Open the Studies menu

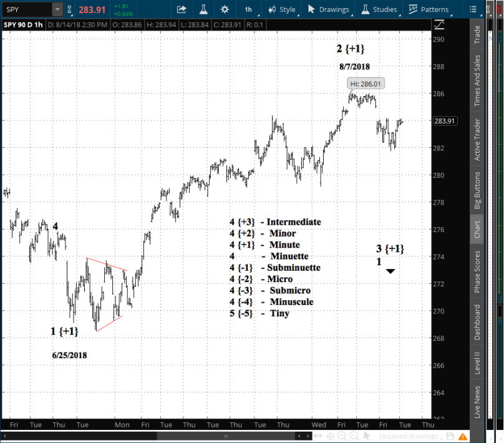(379, 9)
